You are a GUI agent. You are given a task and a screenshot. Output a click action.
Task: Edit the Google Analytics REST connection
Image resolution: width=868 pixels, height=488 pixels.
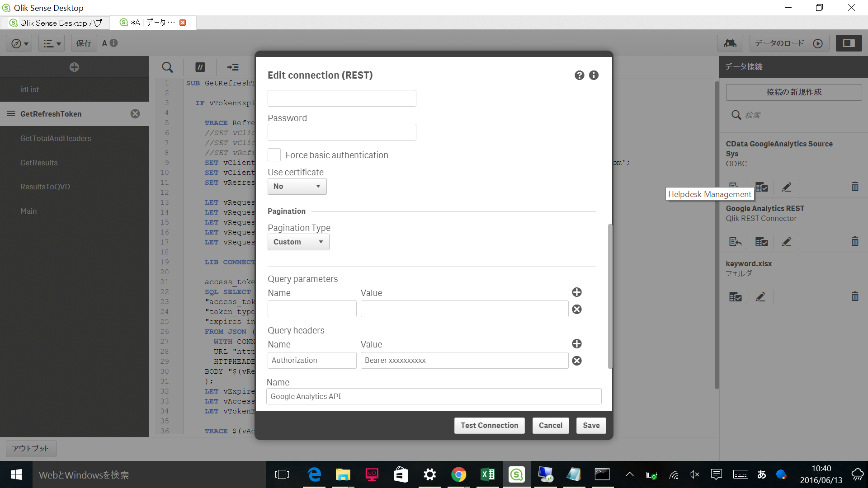pos(786,242)
